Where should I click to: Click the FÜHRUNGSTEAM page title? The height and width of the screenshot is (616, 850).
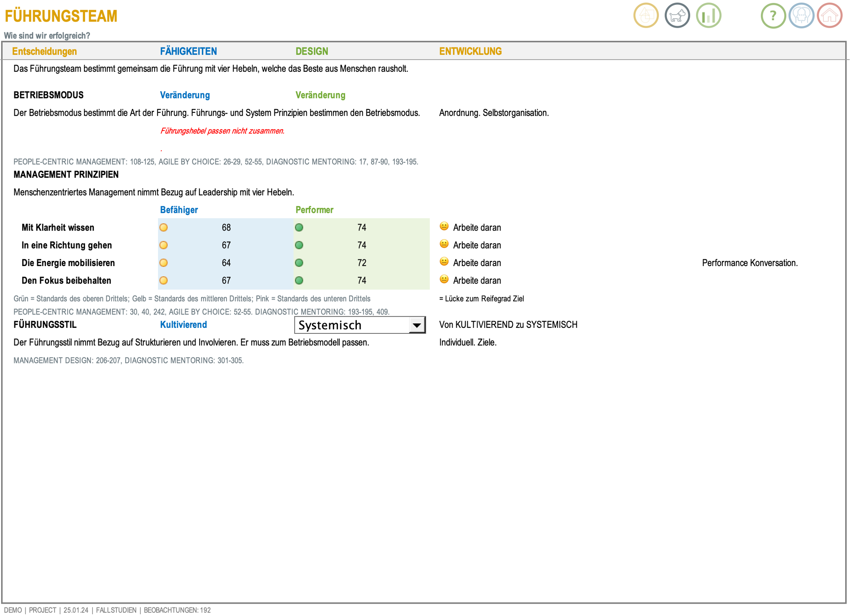click(61, 16)
